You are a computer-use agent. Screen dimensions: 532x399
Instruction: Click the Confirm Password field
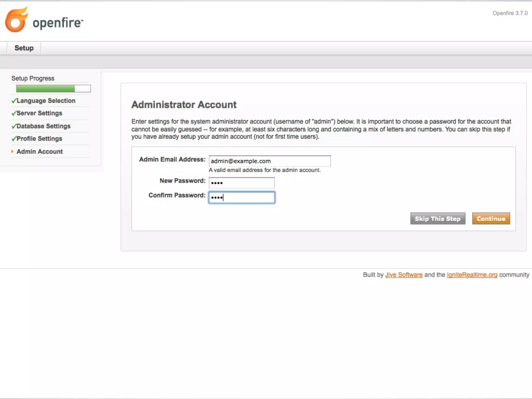click(242, 197)
